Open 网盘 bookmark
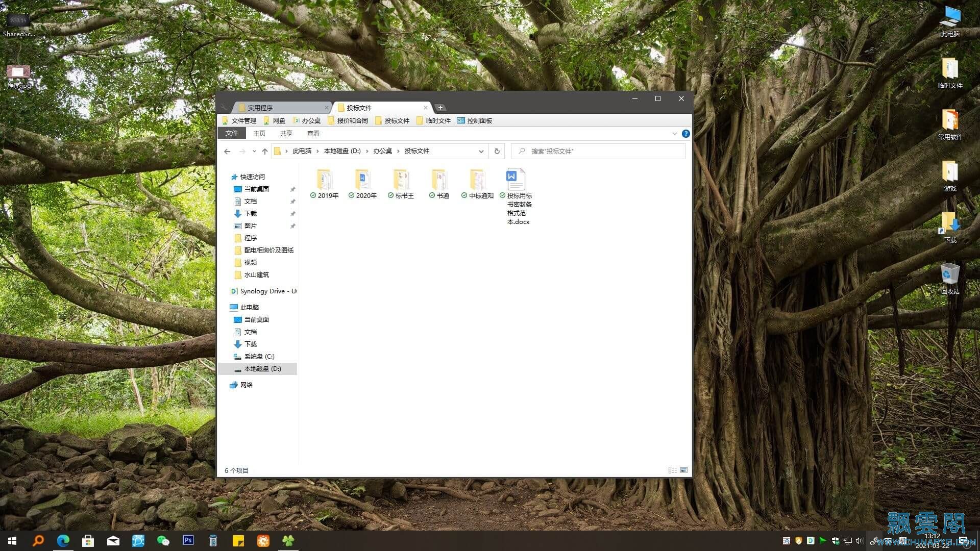Viewport: 980px width, 551px height. coord(274,121)
